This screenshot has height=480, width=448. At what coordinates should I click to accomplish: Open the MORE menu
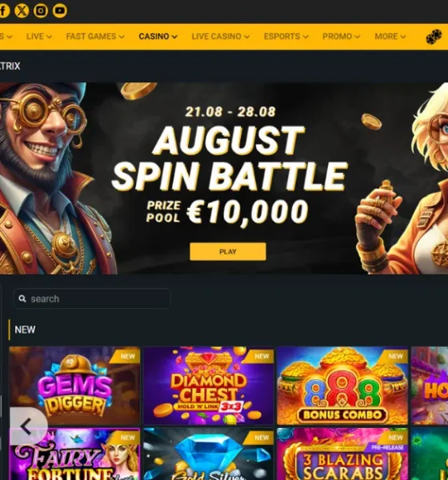pyautogui.click(x=390, y=37)
